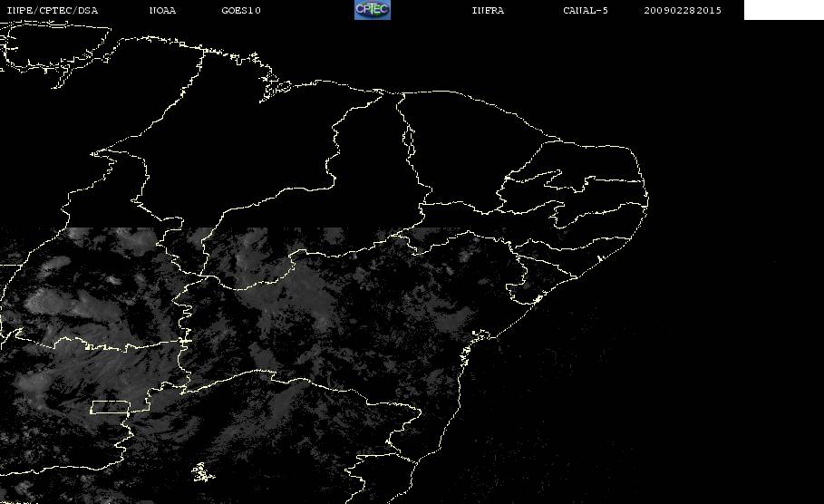Click the CPTEC logo in the header
This screenshot has width=824, height=504.
click(373, 10)
